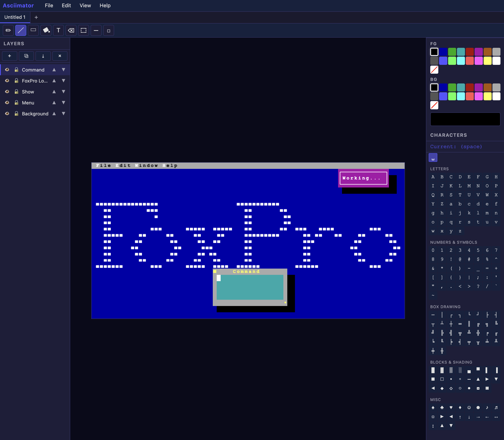This screenshot has height=440, width=504.
Task: Pick the spade symbol in Misc
Action: point(433,408)
